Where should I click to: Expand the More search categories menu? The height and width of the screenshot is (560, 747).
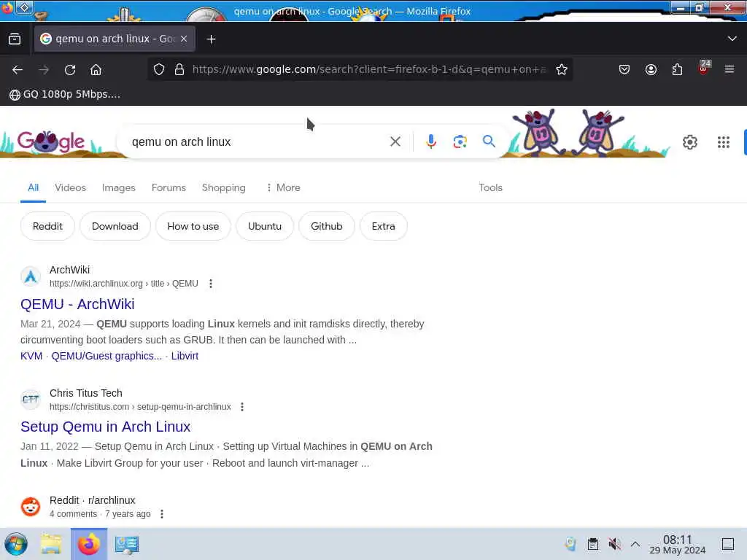click(283, 187)
